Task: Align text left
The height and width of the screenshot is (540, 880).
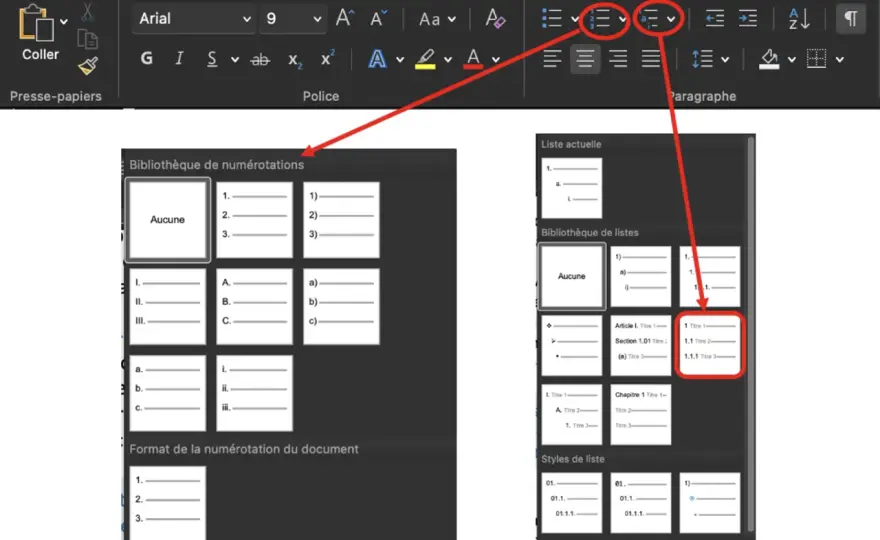Action: (x=552, y=58)
